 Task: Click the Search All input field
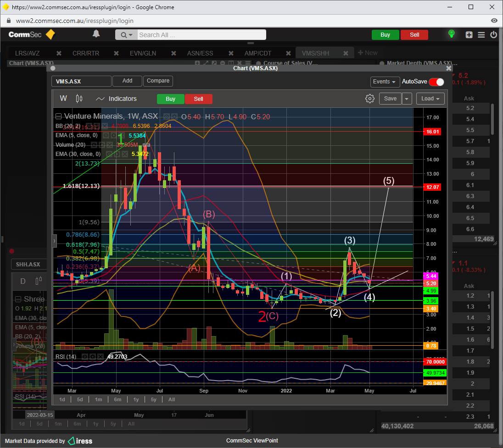201,35
